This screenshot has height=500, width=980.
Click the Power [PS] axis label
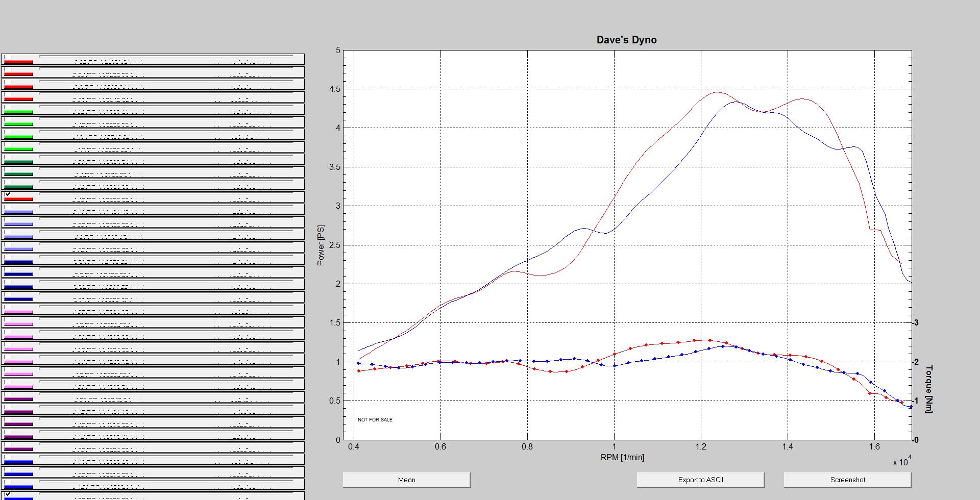pos(321,245)
